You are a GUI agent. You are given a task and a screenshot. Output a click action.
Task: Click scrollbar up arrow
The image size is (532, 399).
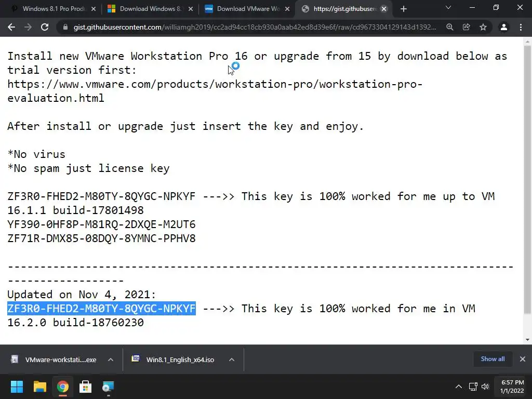pyautogui.click(x=527, y=42)
